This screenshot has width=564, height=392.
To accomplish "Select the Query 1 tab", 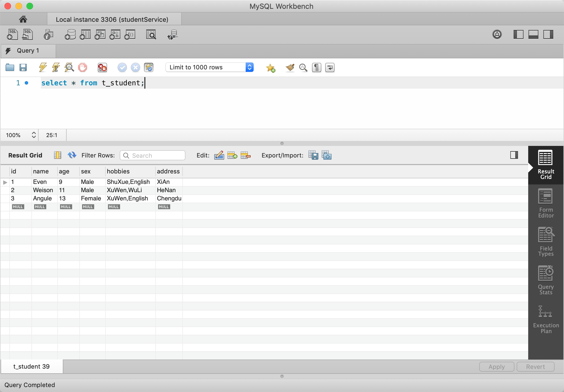I will [x=28, y=51].
